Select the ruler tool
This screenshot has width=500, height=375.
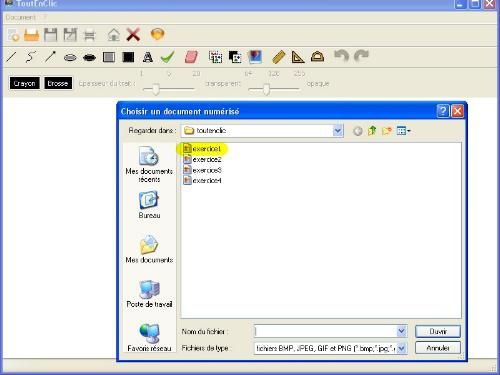coord(279,57)
